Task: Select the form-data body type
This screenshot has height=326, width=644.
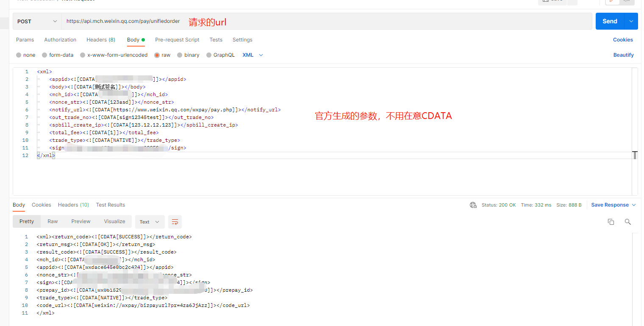Action: coord(58,55)
